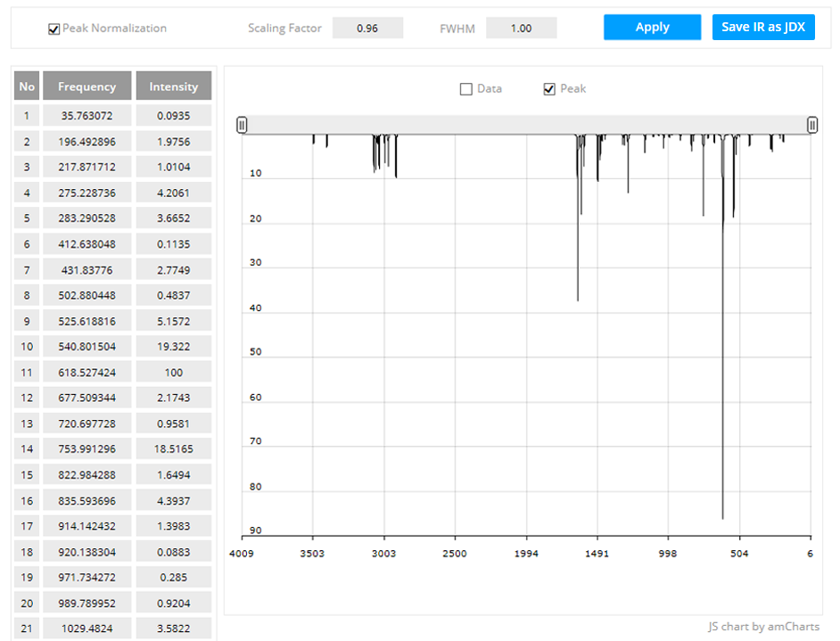Uncheck the Peak series checkbox
This screenshot has height=641, width=840.
(549, 89)
